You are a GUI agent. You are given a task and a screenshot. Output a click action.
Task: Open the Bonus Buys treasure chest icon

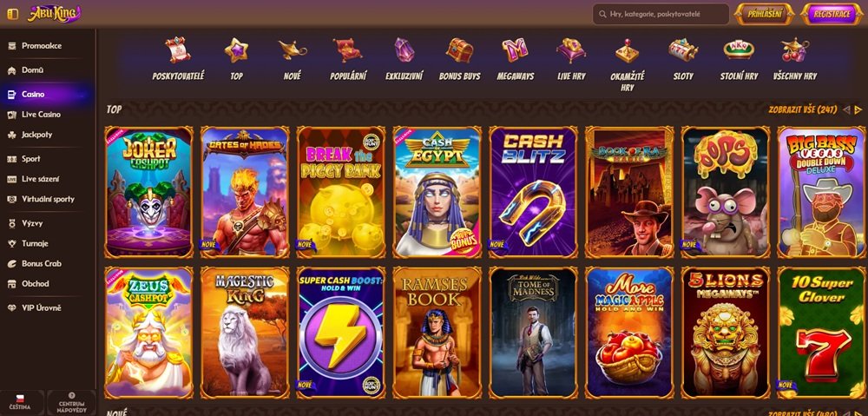click(x=459, y=50)
